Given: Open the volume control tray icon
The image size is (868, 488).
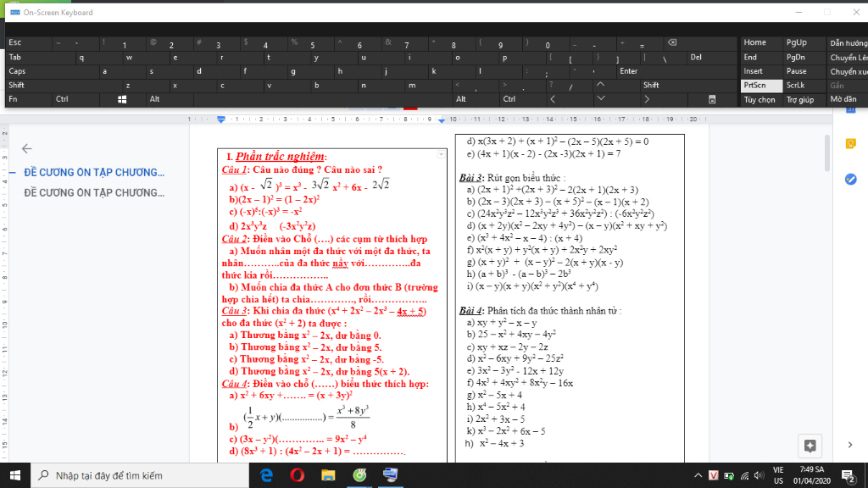Looking at the screenshot, I should pos(759,476).
